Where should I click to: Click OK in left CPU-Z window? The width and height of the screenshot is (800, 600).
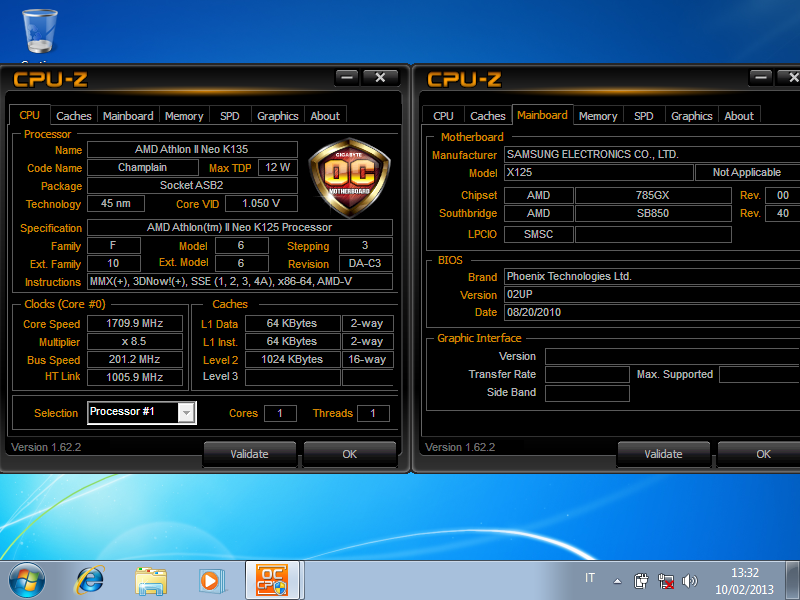pos(349,454)
